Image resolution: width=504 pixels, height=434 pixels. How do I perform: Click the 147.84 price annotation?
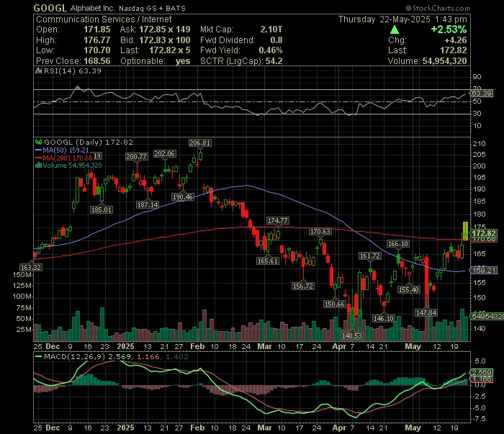click(426, 312)
